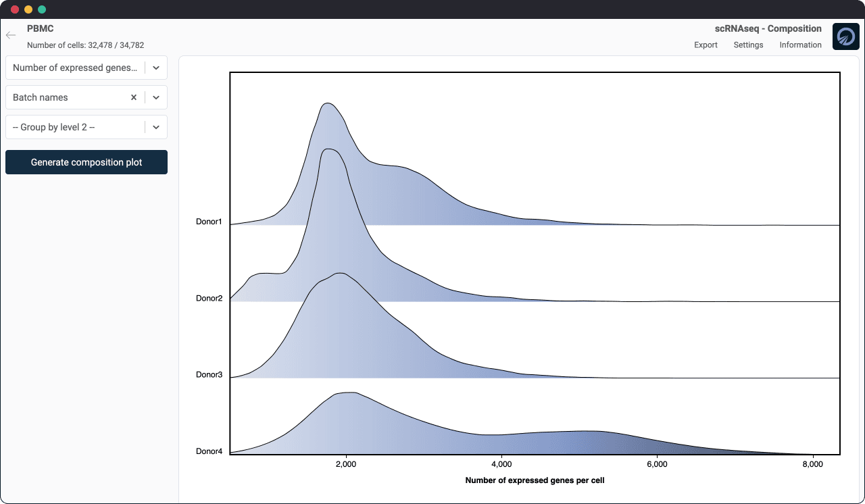865x504 pixels.
Task: Click the Donor1 ridge label
Action: pyautogui.click(x=209, y=222)
